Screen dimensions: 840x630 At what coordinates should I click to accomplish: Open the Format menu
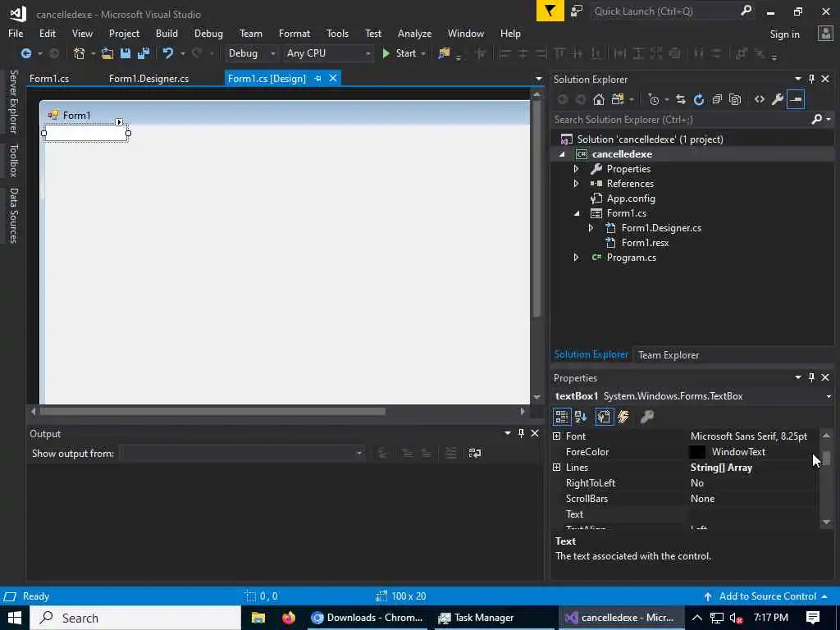pos(294,33)
